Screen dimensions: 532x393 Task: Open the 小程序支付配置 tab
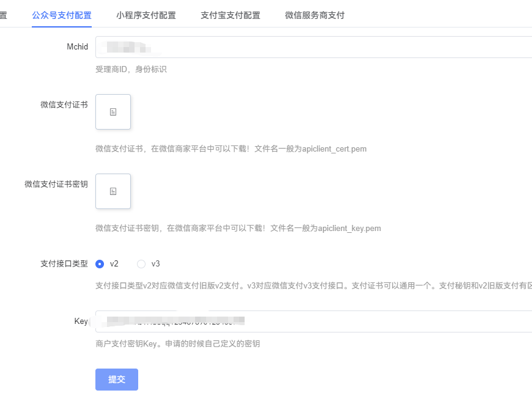[146, 15]
